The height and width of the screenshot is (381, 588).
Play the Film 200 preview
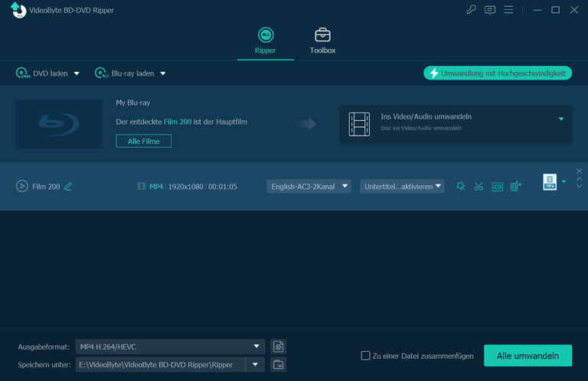(22, 186)
